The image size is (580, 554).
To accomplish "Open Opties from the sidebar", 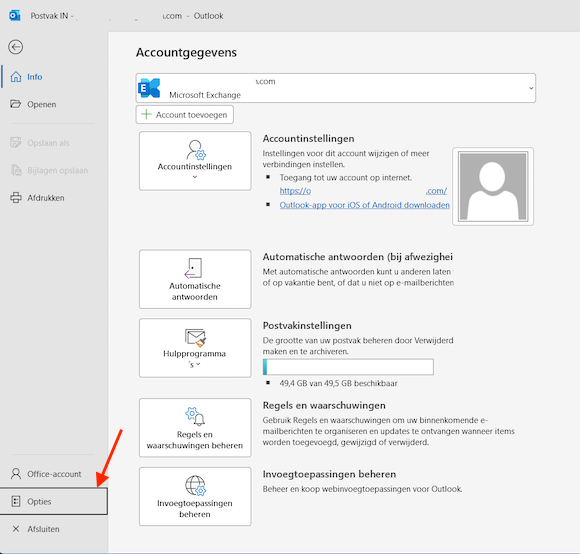I will tap(54, 501).
